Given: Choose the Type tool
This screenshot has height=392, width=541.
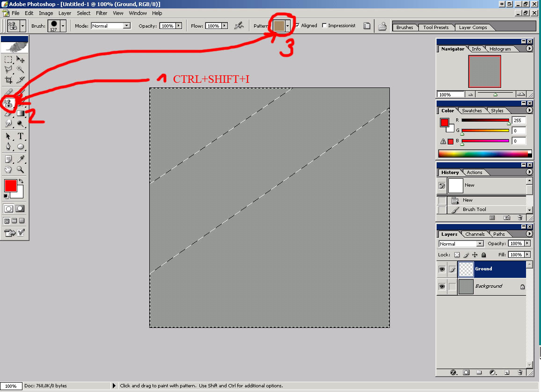Looking at the screenshot, I should click(x=21, y=137).
